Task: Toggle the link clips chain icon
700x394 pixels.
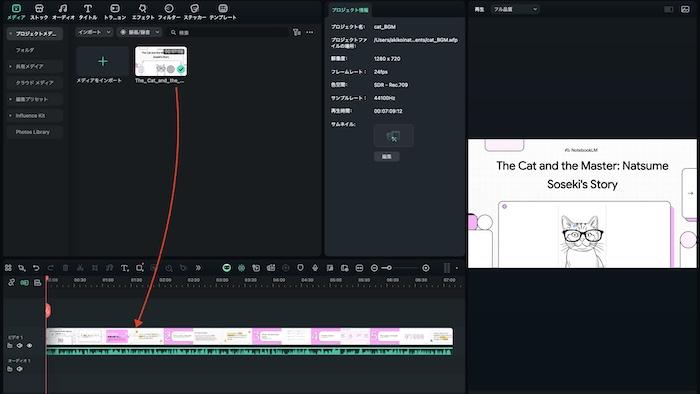Action: (11, 282)
